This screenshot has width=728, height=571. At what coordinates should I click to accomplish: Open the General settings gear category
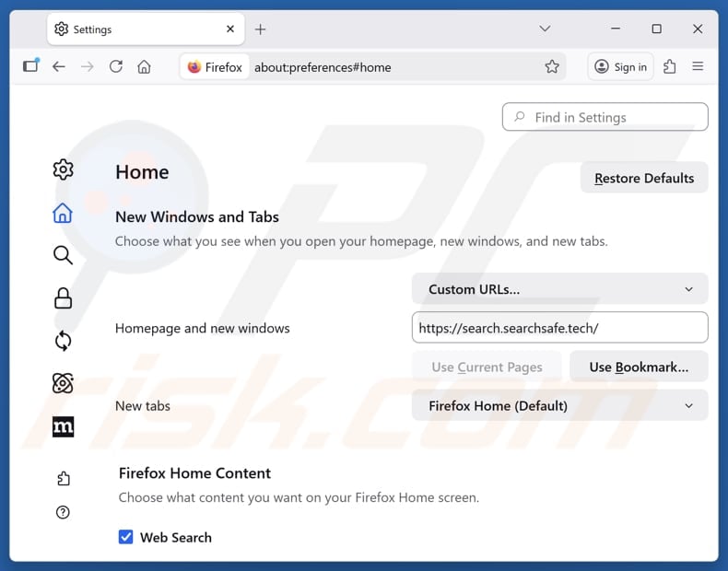click(63, 169)
